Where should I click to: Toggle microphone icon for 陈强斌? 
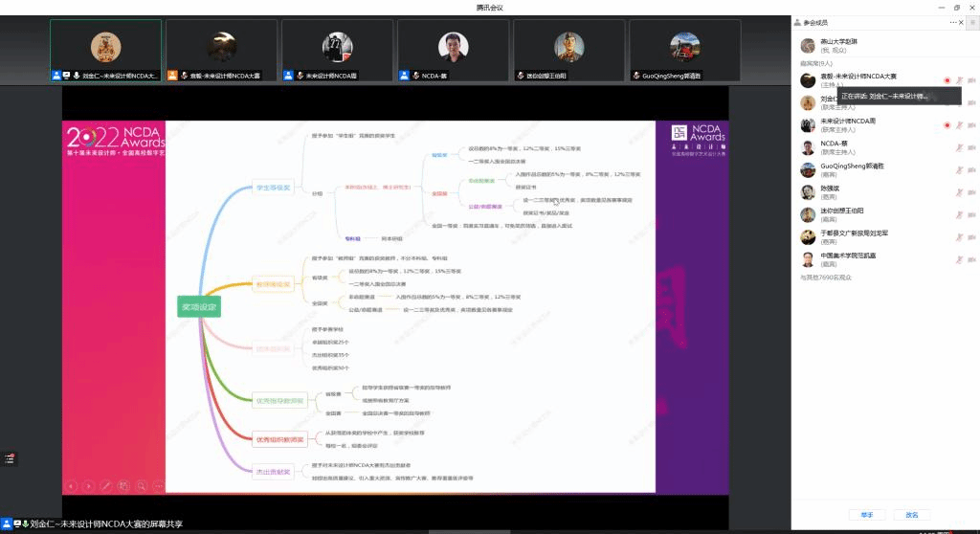point(959,190)
